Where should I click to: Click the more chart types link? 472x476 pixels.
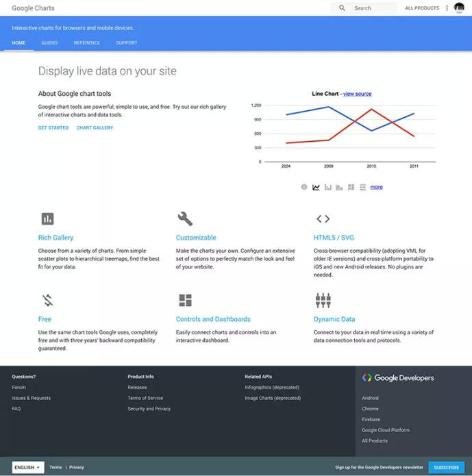[x=376, y=187]
